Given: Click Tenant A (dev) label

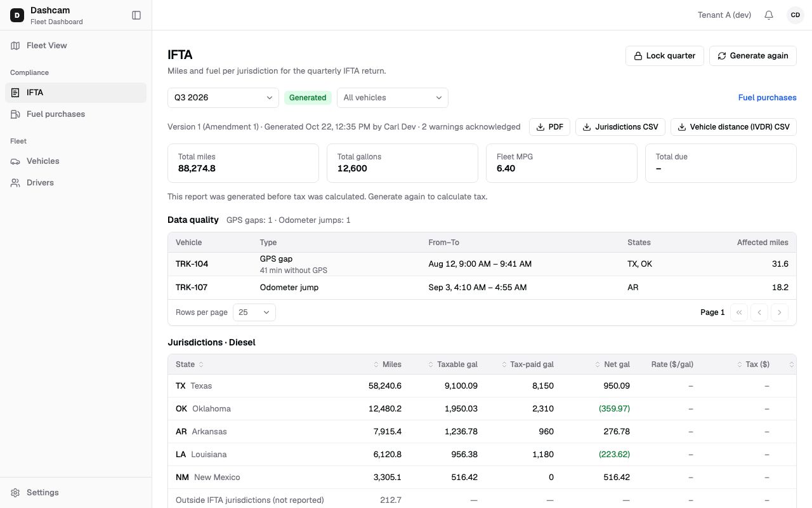Looking at the screenshot, I should pos(724,15).
